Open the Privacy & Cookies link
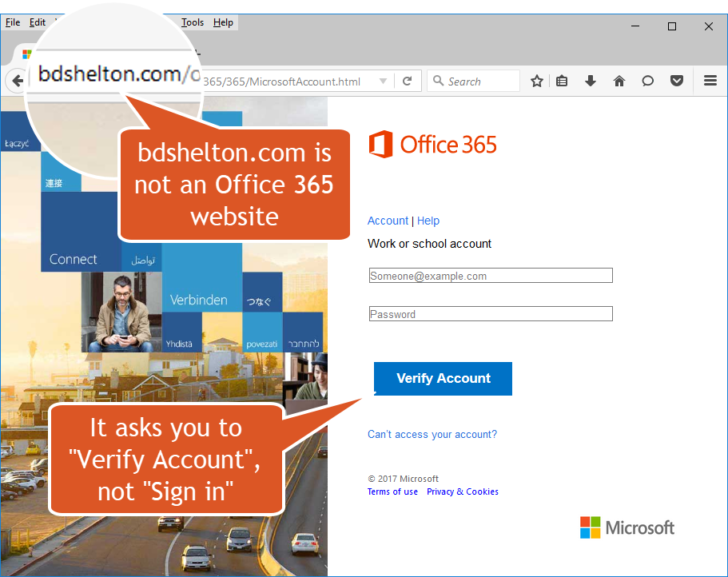This screenshot has height=577, width=728. [462, 491]
